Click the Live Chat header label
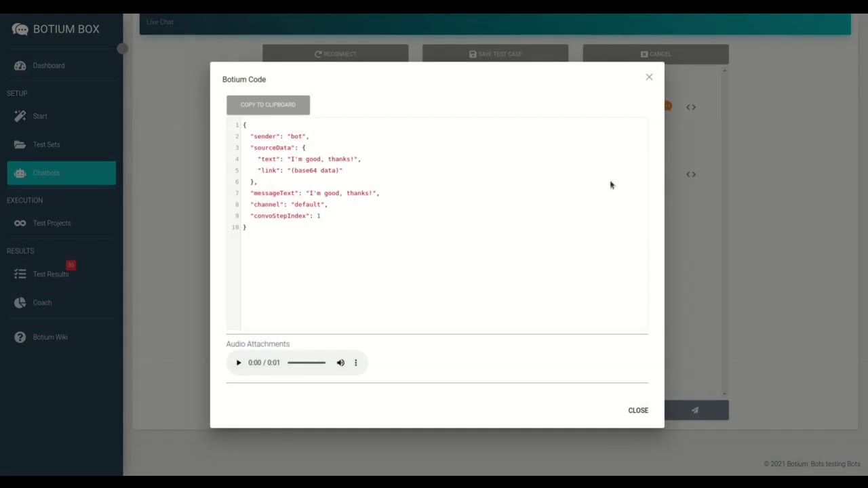This screenshot has height=488, width=868. pyautogui.click(x=160, y=22)
